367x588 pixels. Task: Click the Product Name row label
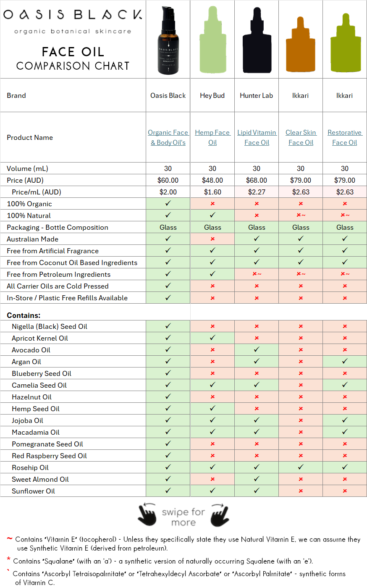click(30, 137)
